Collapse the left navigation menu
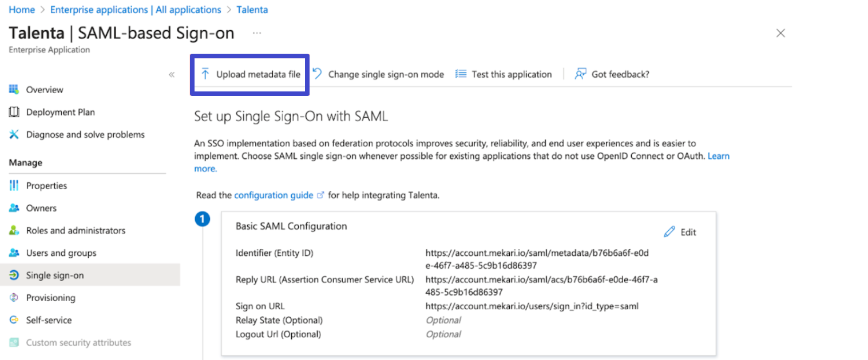Viewport: 868px width, 360px height. click(x=172, y=74)
